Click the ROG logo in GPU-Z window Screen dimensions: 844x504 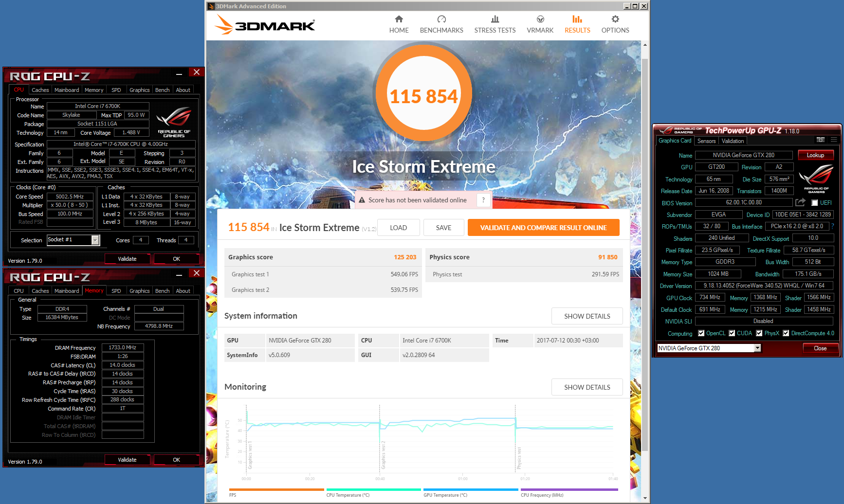coord(816,179)
